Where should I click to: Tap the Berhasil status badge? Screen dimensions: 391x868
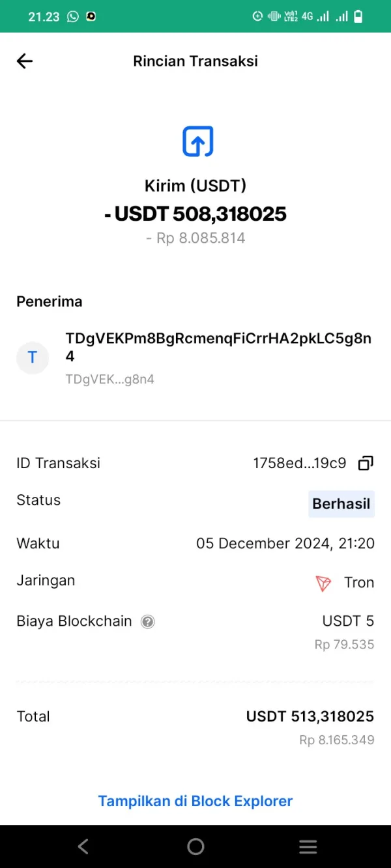tap(341, 504)
